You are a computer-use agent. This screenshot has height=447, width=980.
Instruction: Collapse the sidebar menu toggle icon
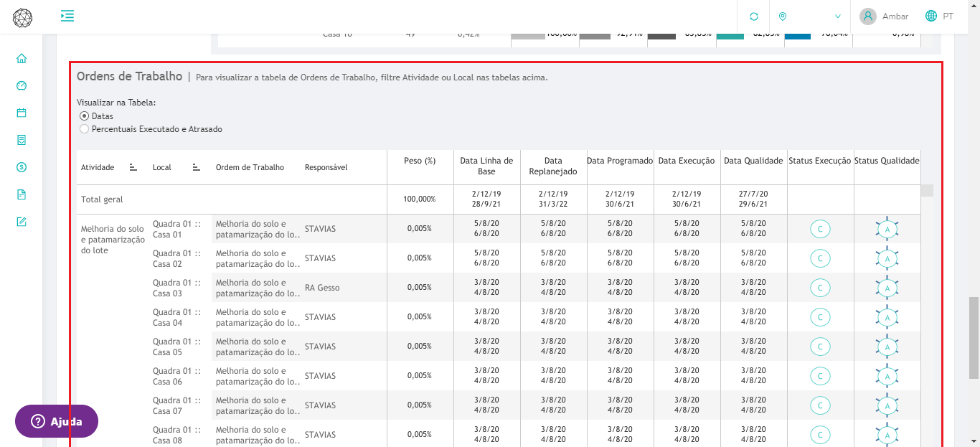(67, 16)
